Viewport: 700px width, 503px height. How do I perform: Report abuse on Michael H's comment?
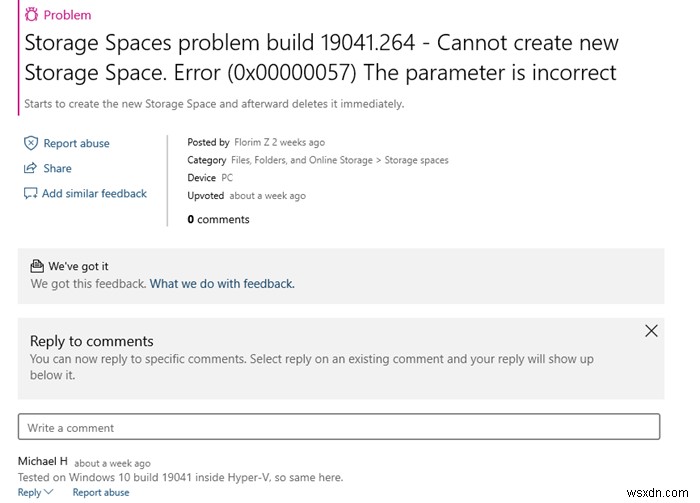[x=101, y=492]
